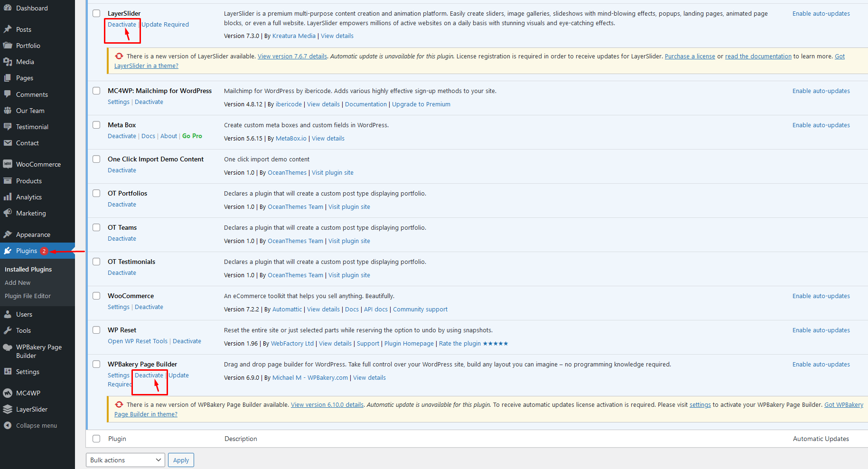The width and height of the screenshot is (868, 469).
Task: Click the Media icon in sidebar
Action: [x=8, y=62]
